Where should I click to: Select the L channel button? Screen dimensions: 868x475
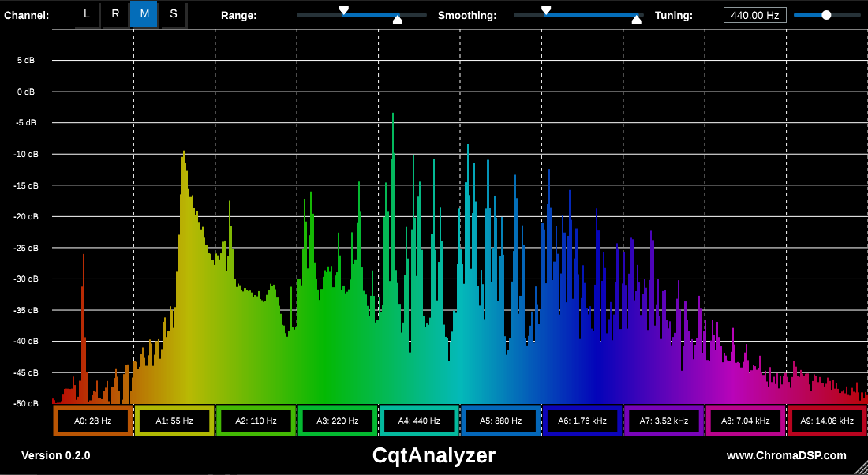point(86,14)
